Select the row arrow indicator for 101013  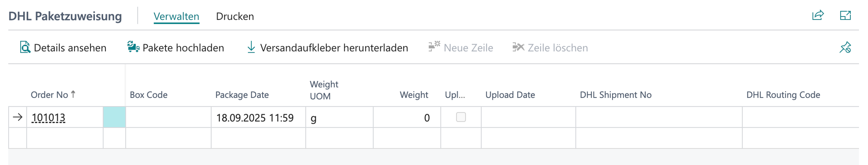(18, 117)
